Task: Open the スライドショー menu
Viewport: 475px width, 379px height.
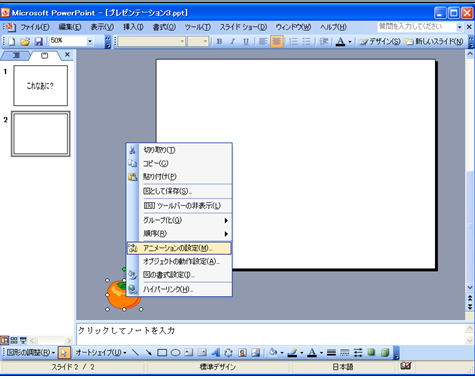Action: [243, 27]
